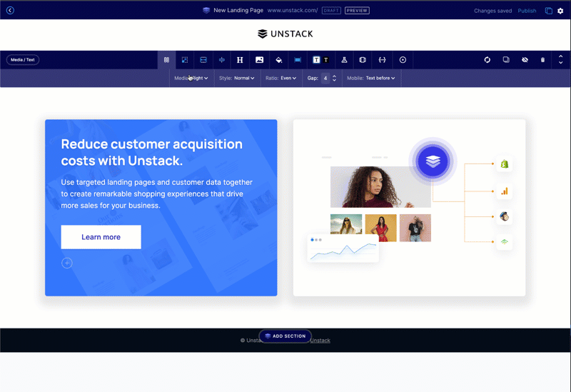This screenshot has height=392, width=571.
Task: Open the Media position dropdown
Action: point(191,78)
